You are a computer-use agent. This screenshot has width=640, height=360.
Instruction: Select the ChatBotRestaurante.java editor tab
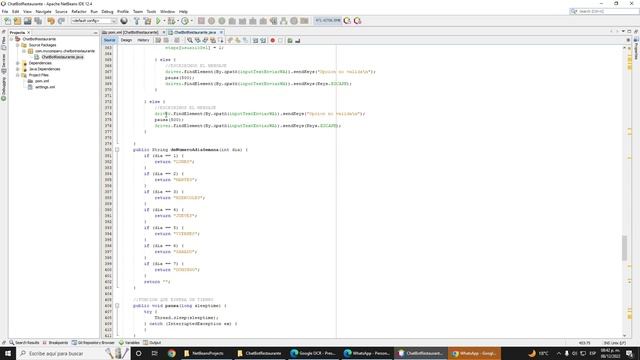tap(196, 32)
